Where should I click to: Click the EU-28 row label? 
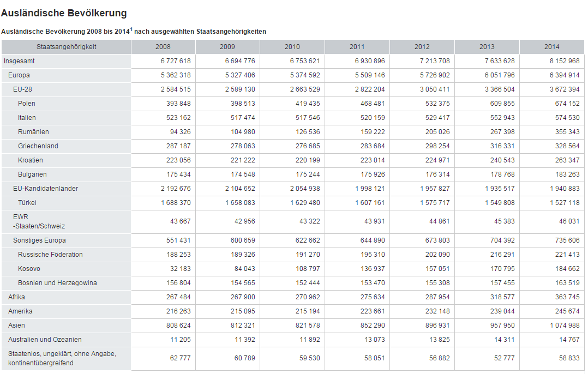coord(23,89)
